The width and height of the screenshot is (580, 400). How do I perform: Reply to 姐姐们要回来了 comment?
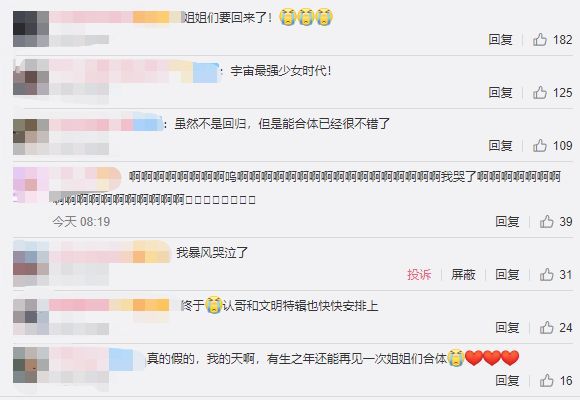(500, 39)
